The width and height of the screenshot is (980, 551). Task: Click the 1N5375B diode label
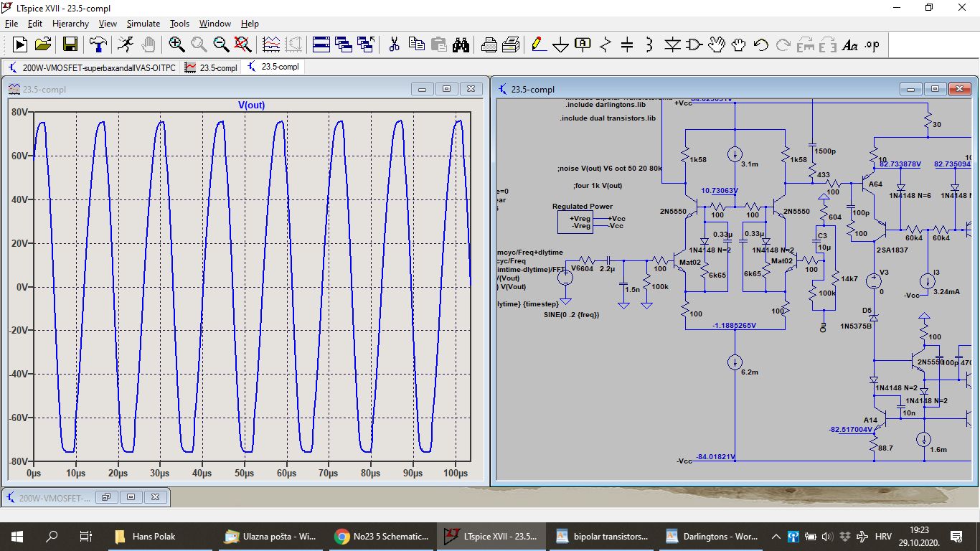pos(856,326)
